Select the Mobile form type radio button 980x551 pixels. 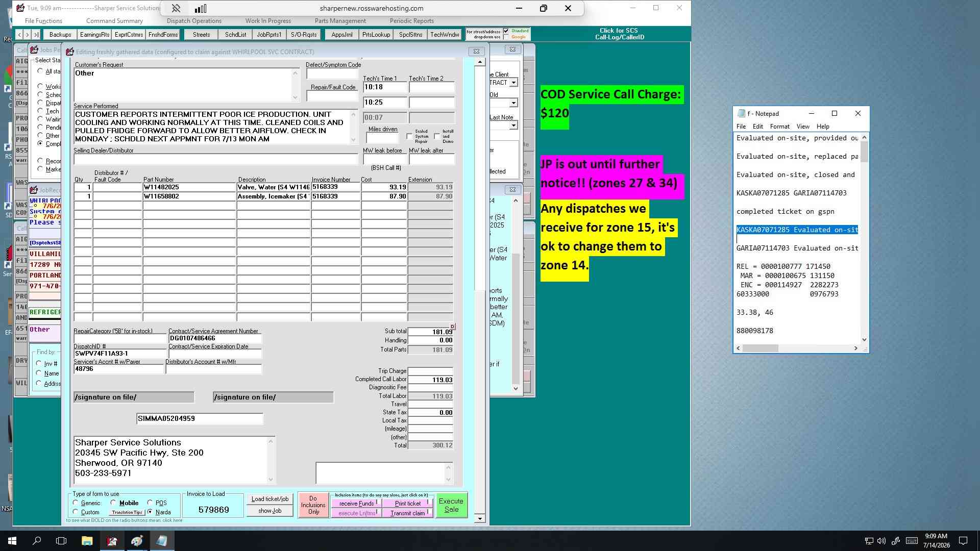click(113, 503)
